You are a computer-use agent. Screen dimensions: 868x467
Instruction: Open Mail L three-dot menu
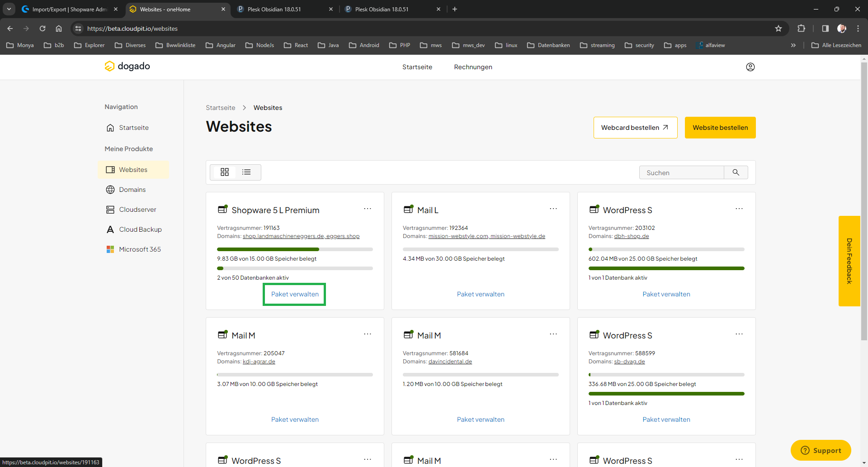pyautogui.click(x=553, y=209)
